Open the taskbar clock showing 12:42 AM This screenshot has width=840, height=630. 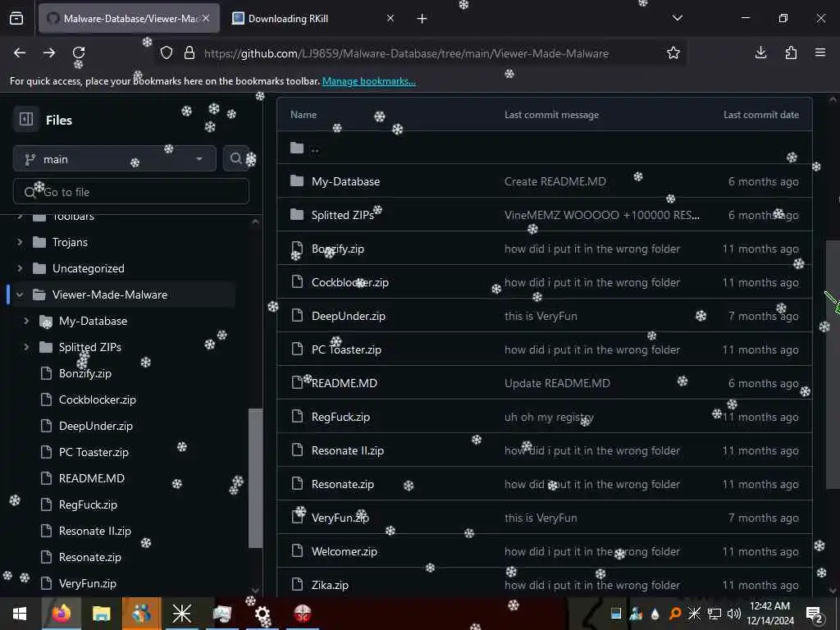tap(769, 614)
